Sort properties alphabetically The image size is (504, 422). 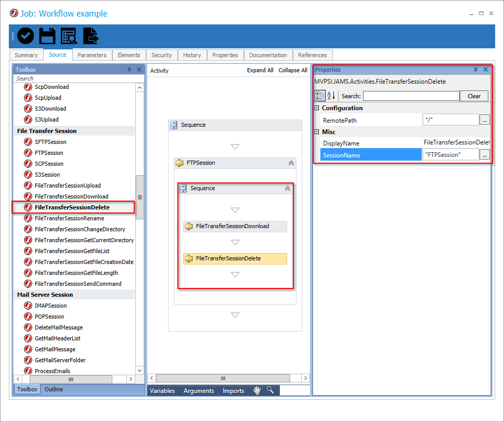click(331, 96)
